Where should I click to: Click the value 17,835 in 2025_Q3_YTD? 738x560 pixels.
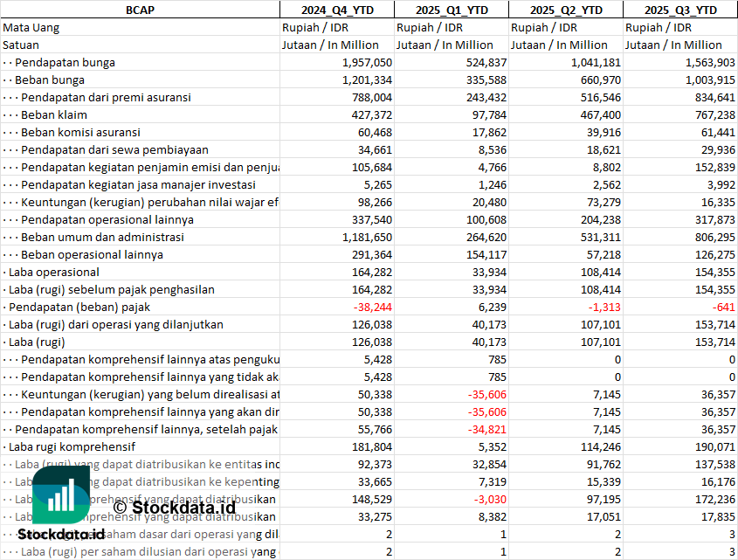tap(718, 516)
